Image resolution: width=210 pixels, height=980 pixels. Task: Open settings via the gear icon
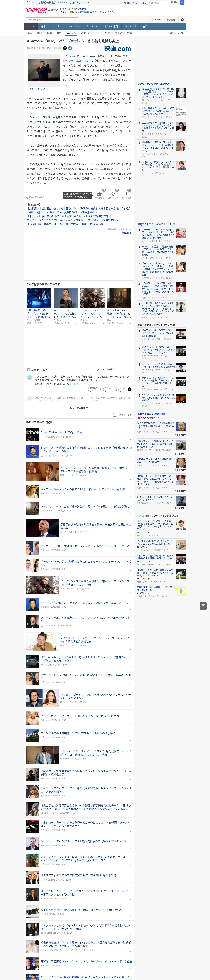tap(182, 20)
